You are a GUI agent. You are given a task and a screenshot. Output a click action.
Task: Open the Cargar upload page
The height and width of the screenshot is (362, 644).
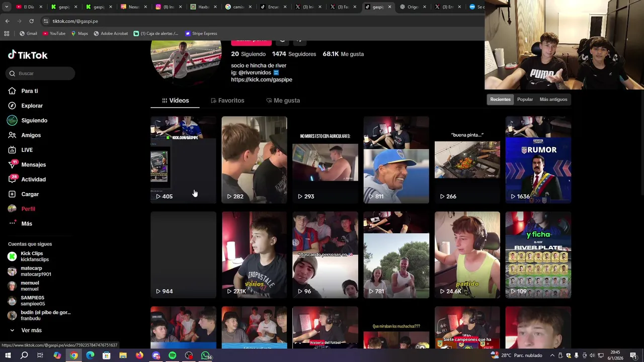(24, 194)
